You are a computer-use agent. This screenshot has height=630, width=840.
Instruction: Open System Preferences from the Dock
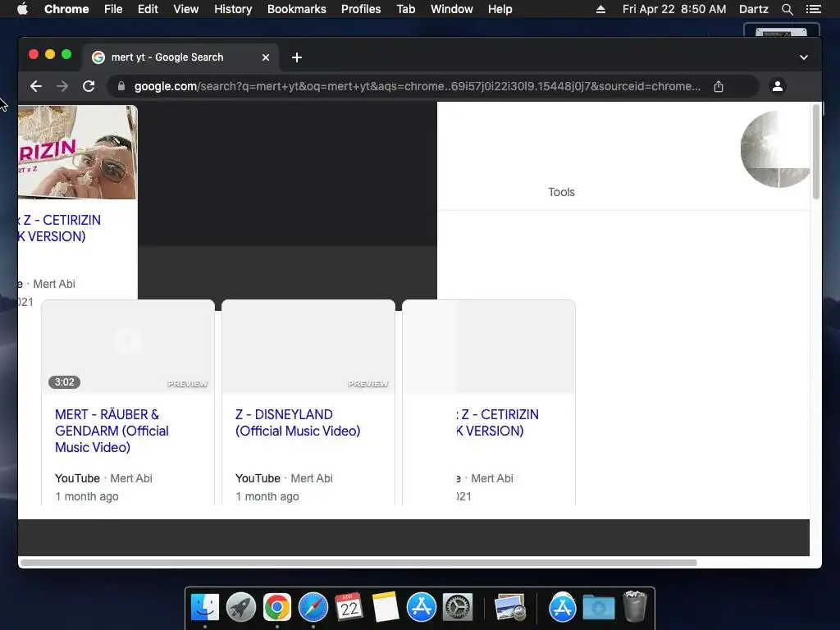pos(458,608)
